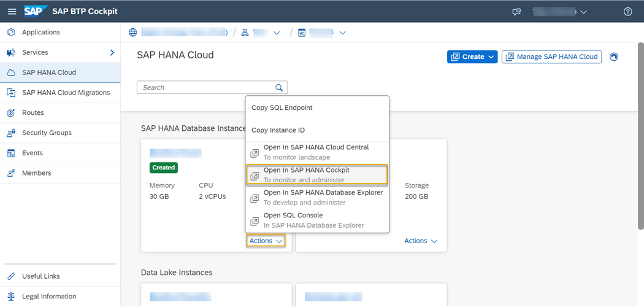Image resolution: width=644 pixels, height=307 pixels.
Task: Select Open In SAP HANA Cloud Central
Action: (x=318, y=152)
